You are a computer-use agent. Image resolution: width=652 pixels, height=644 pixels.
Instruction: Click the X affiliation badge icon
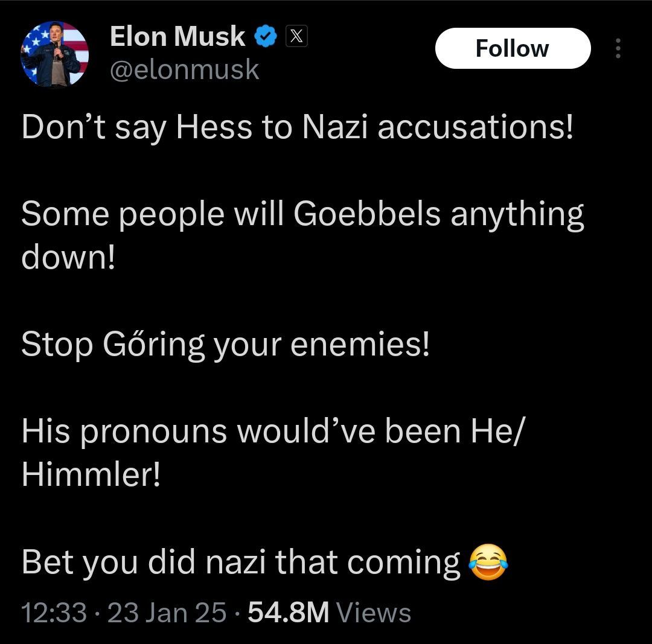click(296, 37)
